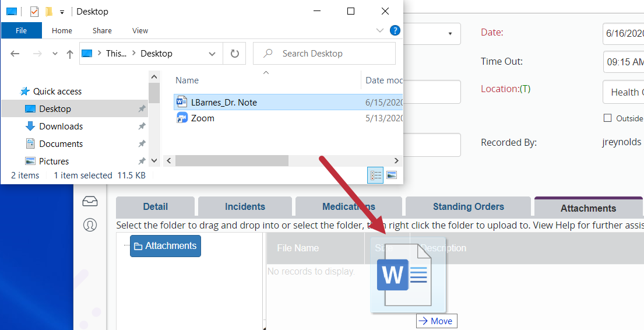This screenshot has height=330, width=644.
Task: Click horizontal scrollbar left arrow
Action: (x=169, y=161)
